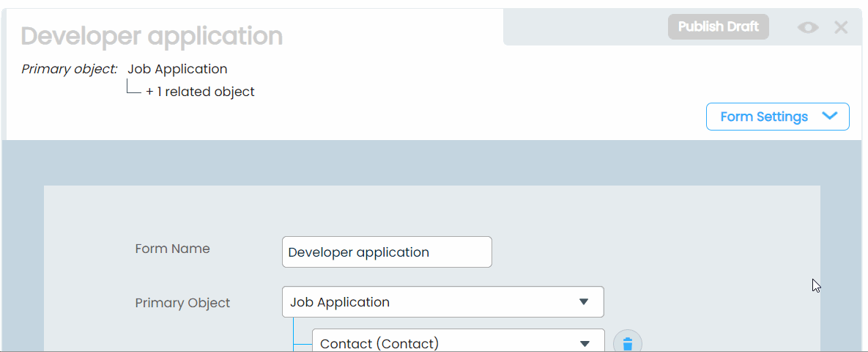This screenshot has height=352, width=868.
Task: Click the italic 'Primary object:' header label
Action: click(69, 69)
